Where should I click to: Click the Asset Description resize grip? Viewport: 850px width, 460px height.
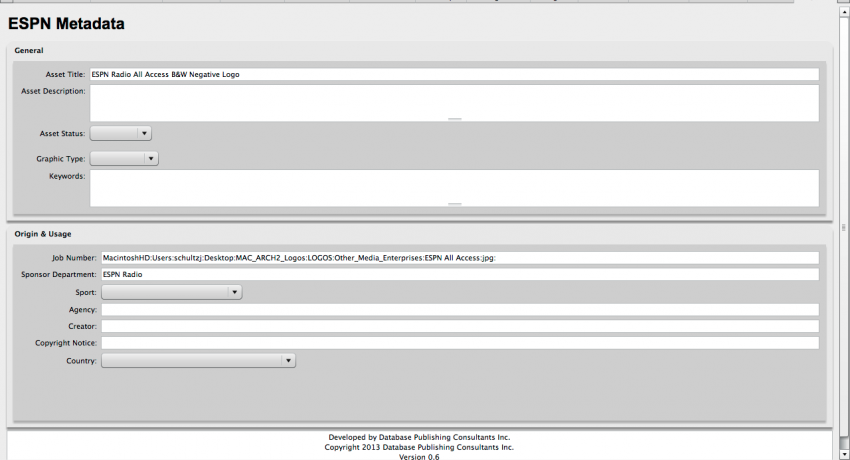455,119
